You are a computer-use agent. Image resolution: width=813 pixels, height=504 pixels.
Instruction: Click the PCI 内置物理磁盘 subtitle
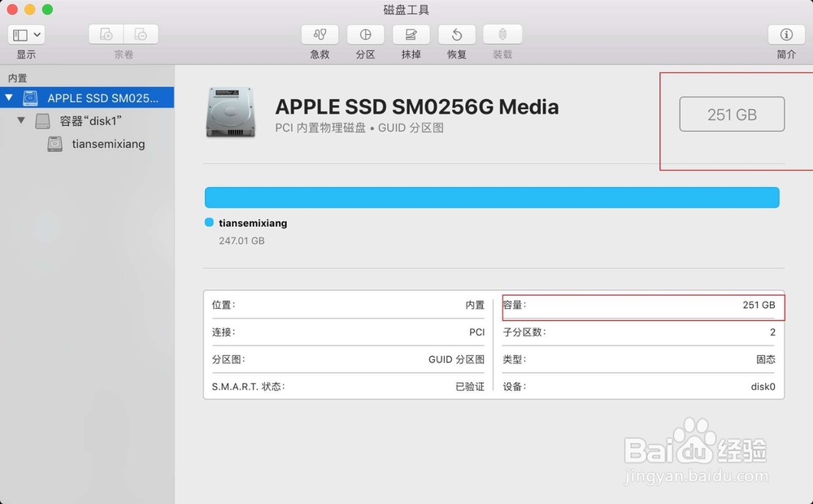[359, 128]
